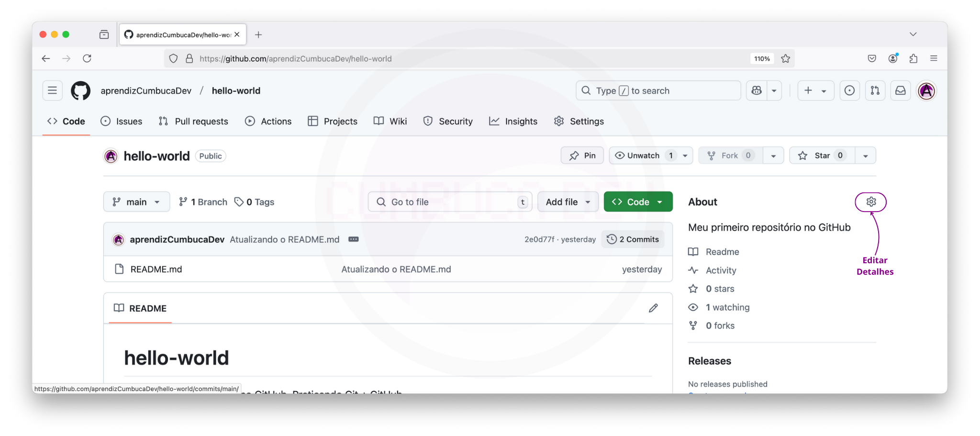Click the About section gear icon
Image resolution: width=980 pixels, height=436 pixels.
(871, 202)
